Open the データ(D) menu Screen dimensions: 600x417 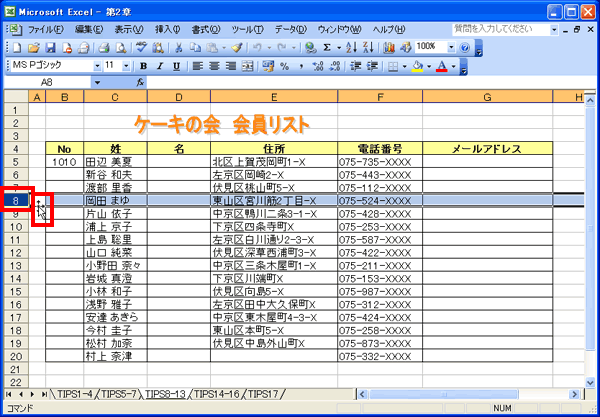pyautogui.click(x=290, y=29)
